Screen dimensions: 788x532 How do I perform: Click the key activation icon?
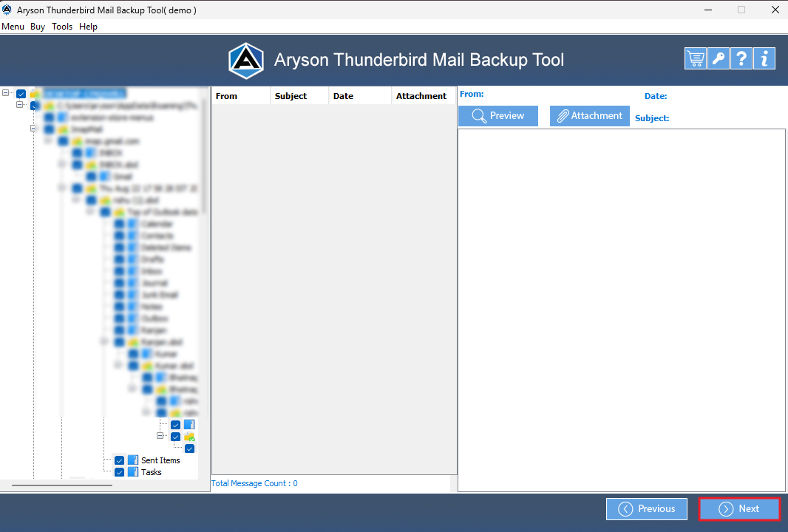click(719, 59)
